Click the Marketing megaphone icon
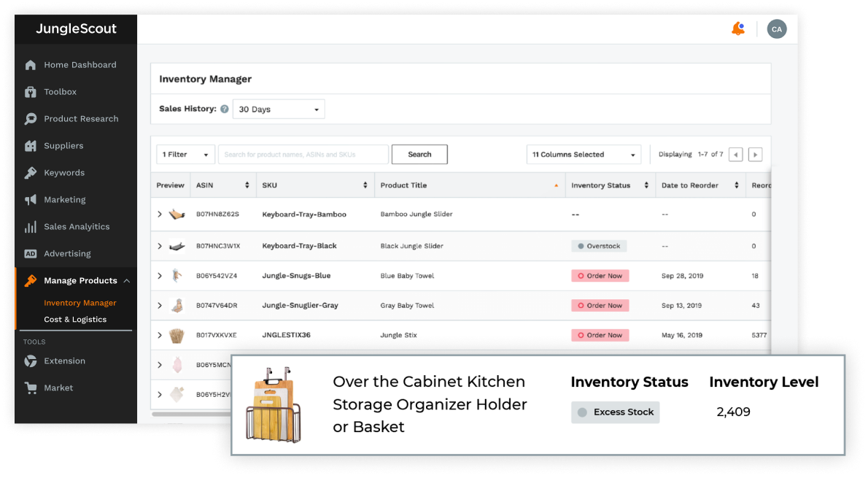The height and width of the screenshot is (478, 868). [31, 199]
